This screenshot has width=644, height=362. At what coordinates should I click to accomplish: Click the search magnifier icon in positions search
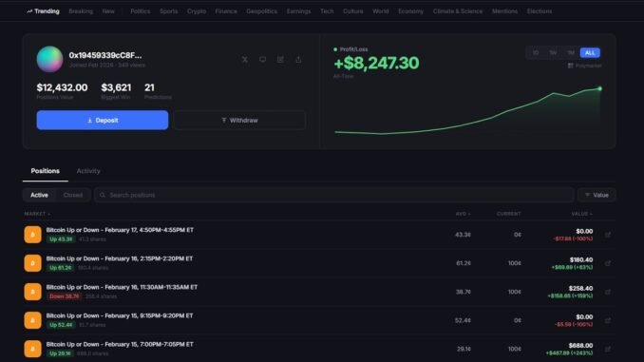103,195
